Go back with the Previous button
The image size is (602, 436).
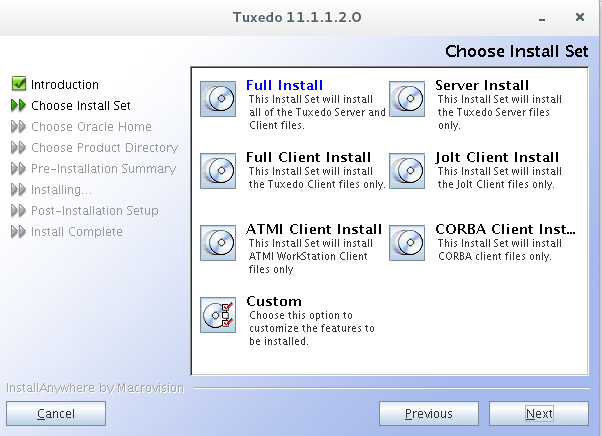point(429,413)
